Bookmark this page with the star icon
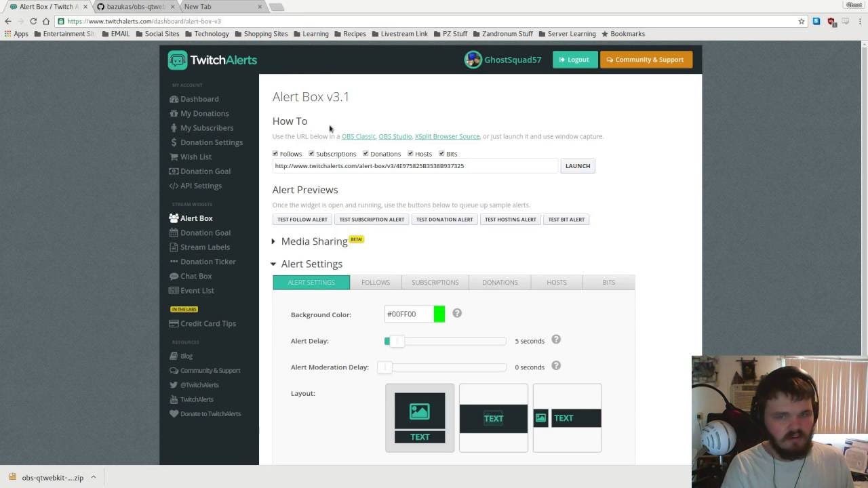The width and height of the screenshot is (868, 488). [x=802, y=21]
